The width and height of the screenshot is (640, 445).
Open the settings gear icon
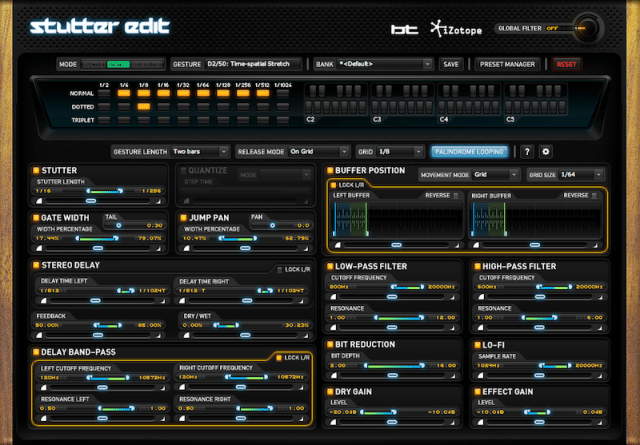click(545, 152)
